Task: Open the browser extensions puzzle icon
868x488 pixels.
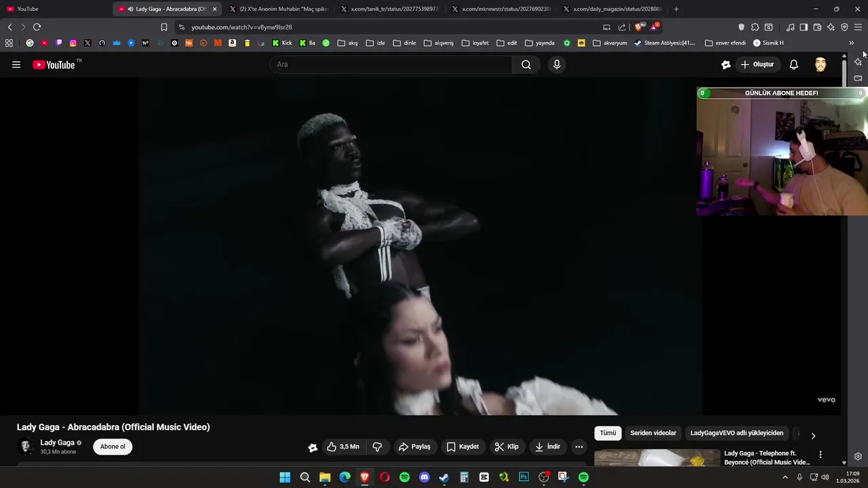Action: coord(755,27)
